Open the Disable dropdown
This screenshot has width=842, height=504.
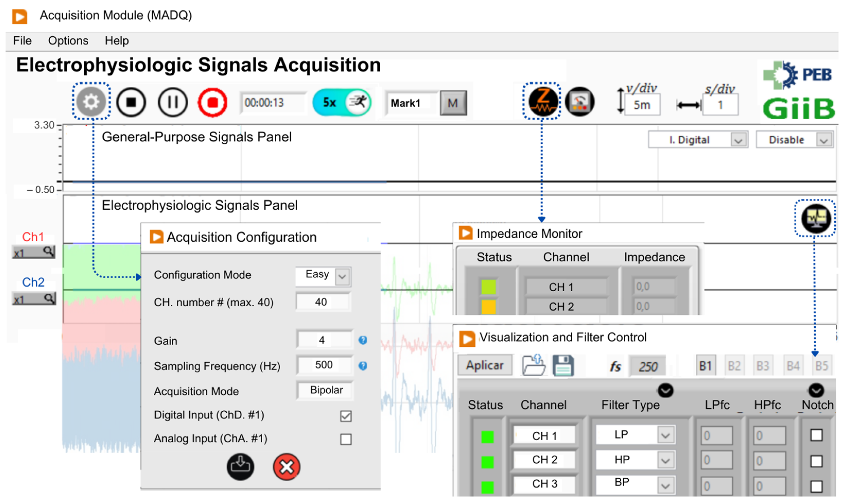(794, 140)
